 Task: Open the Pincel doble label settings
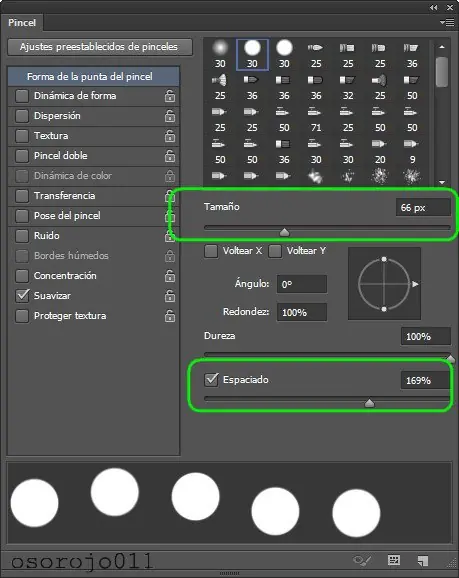click(x=60, y=156)
